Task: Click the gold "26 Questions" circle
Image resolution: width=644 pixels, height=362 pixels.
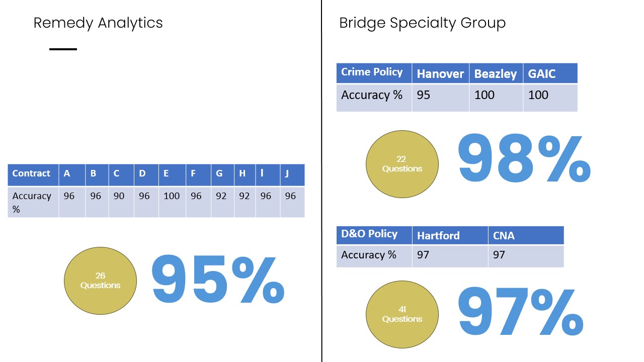Action: point(101,281)
